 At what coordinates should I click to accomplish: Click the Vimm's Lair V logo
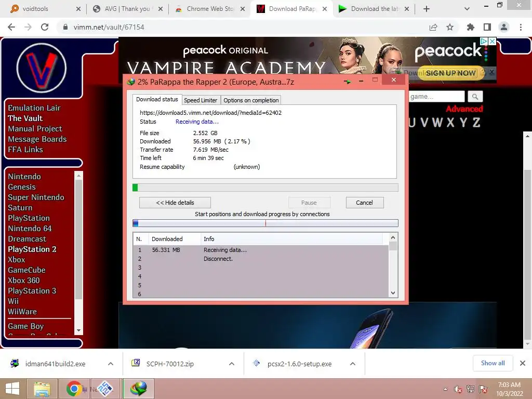click(x=42, y=68)
